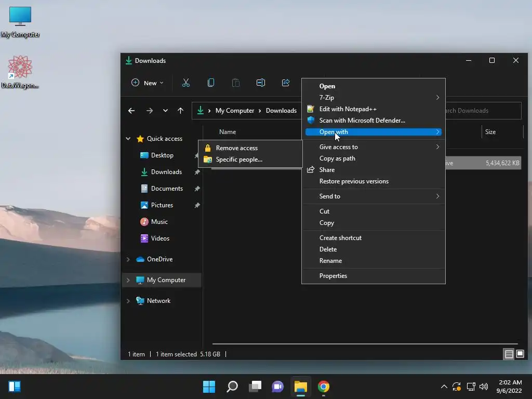Open the New dropdown button

(147, 83)
